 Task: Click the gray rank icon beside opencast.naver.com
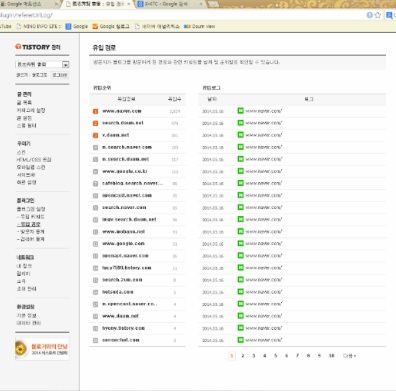click(x=95, y=196)
